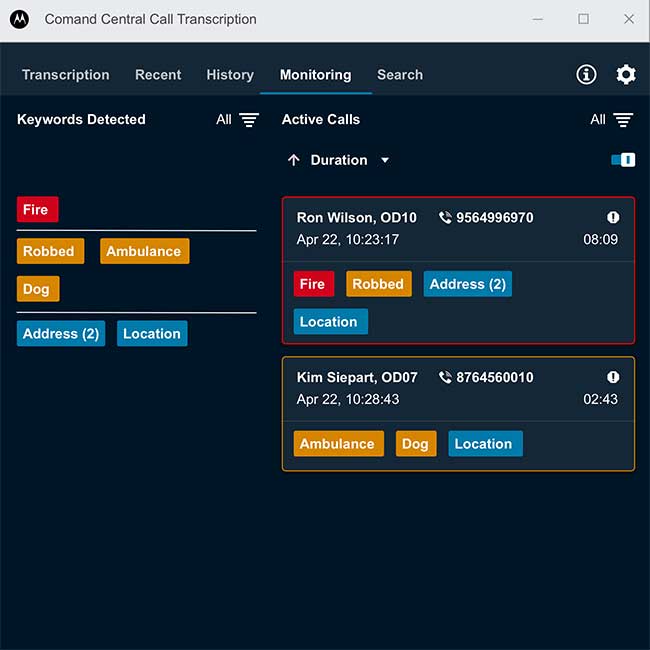Select the Monitoring tab
This screenshot has height=650, width=650.
click(x=315, y=75)
